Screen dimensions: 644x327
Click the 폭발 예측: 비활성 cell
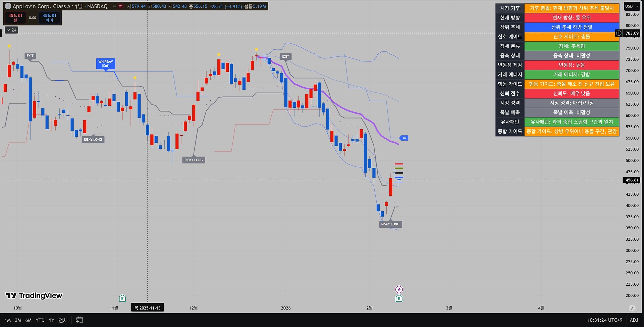point(572,112)
